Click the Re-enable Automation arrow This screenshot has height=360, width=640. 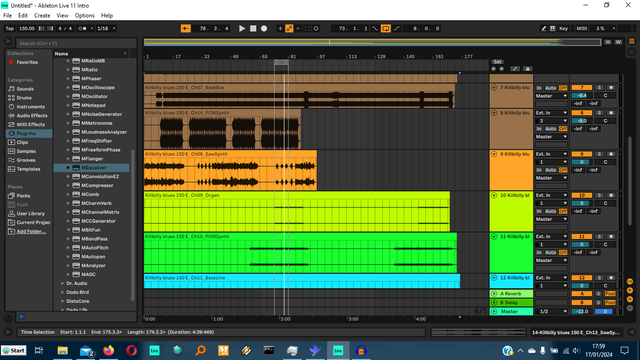click(x=298, y=29)
